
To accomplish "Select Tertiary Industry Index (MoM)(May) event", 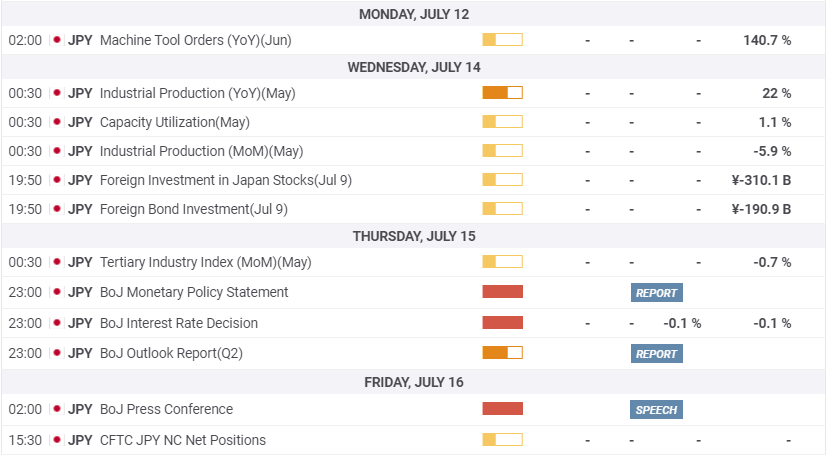I will click(205, 262).
